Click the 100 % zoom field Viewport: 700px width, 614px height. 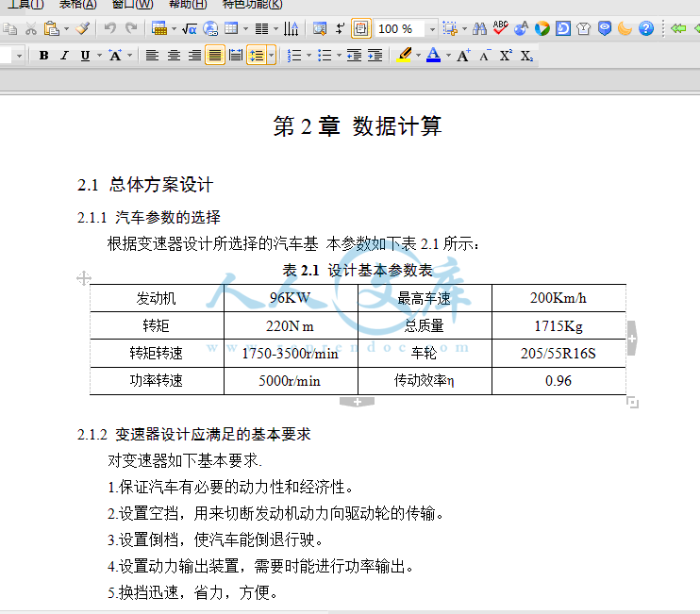(x=400, y=29)
